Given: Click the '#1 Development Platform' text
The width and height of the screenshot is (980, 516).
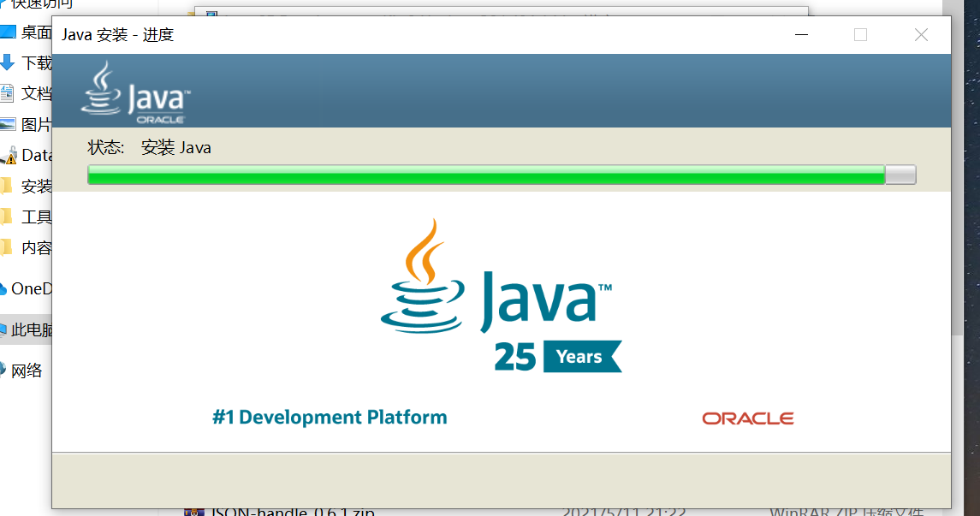Looking at the screenshot, I should pyautogui.click(x=330, y=418).
